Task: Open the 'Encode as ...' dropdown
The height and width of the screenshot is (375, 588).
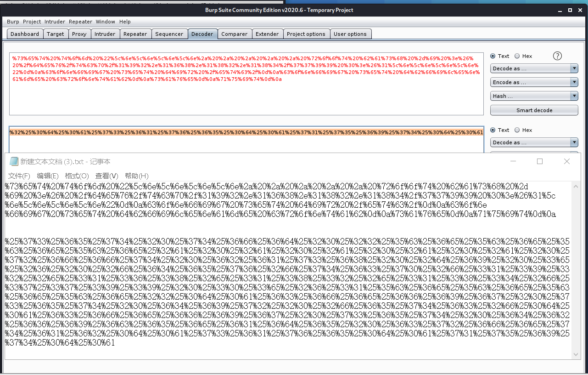Action: (x=534, y=82)
